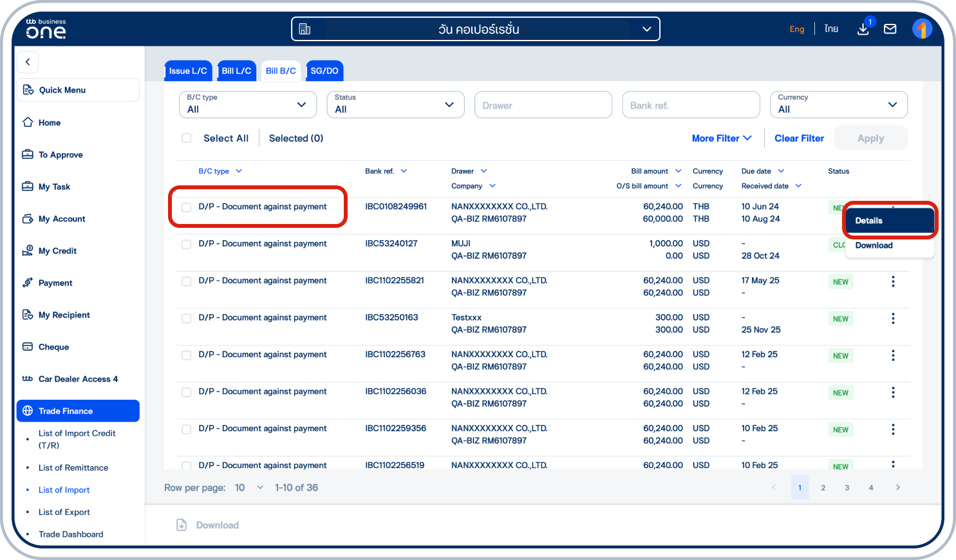Go to My Credit via its sidebar icon

57,250
